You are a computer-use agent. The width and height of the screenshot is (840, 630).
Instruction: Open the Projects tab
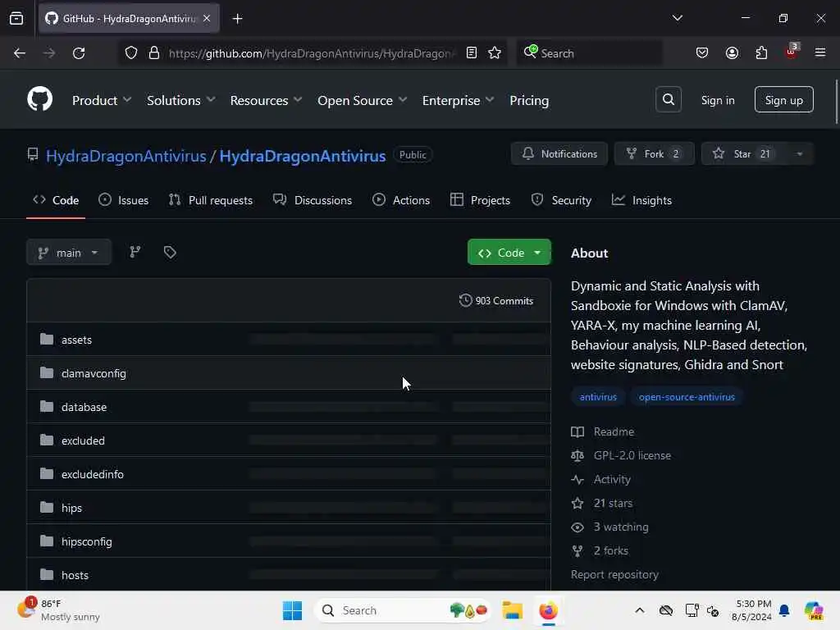tap(480, 200)
